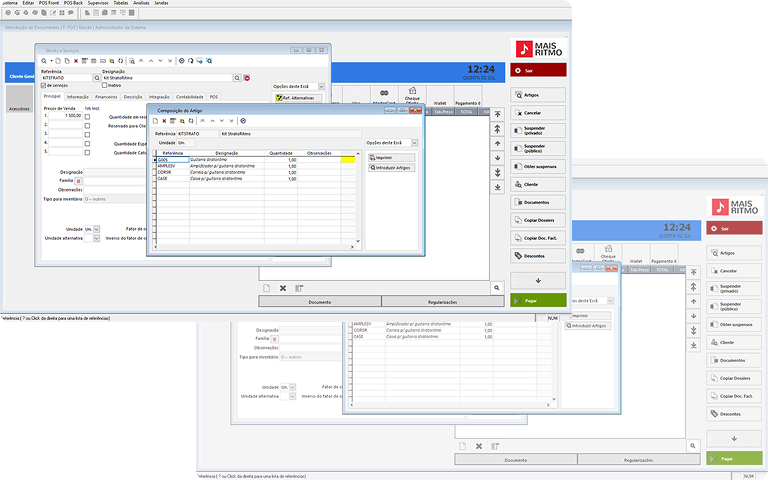The width and height of the screenshot is (768, 480).
Task: Expand the Unidade alternativa dropdown in upper window
Action: coord(98,238)
